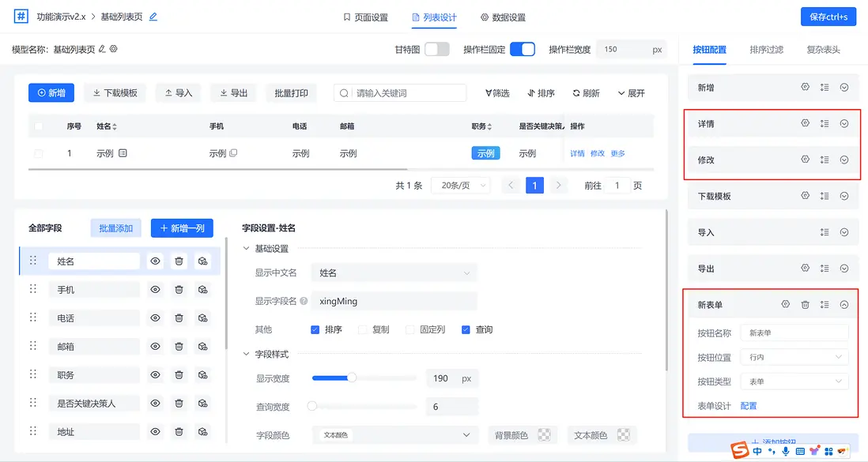Click sort-order icon in 新增 row
Image resolution: width=868 pixels, height=462 pixels.
825,88
